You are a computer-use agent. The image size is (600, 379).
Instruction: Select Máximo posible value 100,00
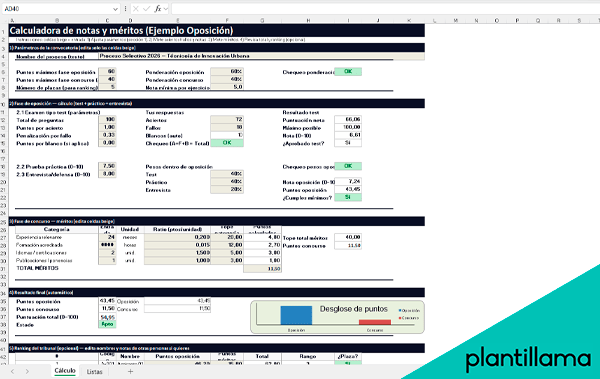348,127
